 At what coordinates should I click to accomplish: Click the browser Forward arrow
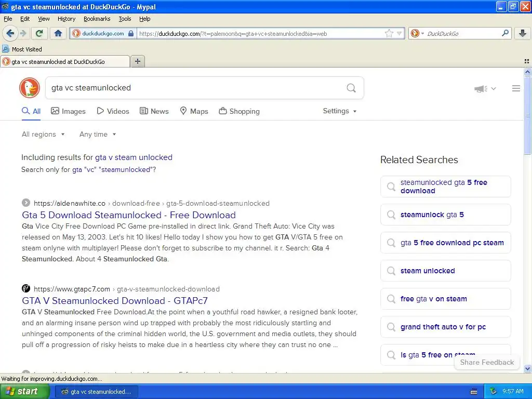tap(23, 33)
